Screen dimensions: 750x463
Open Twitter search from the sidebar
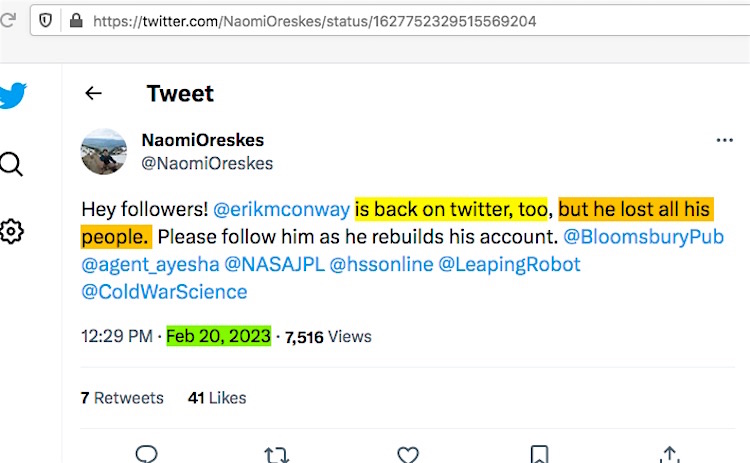click(x=11, y=164)
